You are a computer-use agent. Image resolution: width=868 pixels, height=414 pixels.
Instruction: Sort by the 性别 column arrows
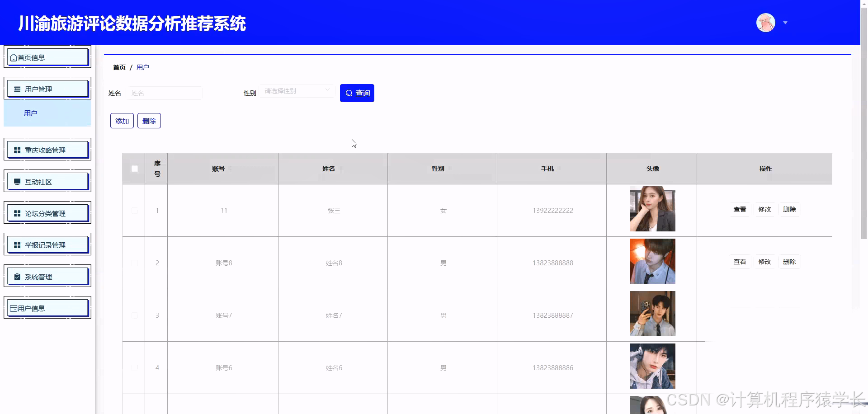tap(450, 169)
